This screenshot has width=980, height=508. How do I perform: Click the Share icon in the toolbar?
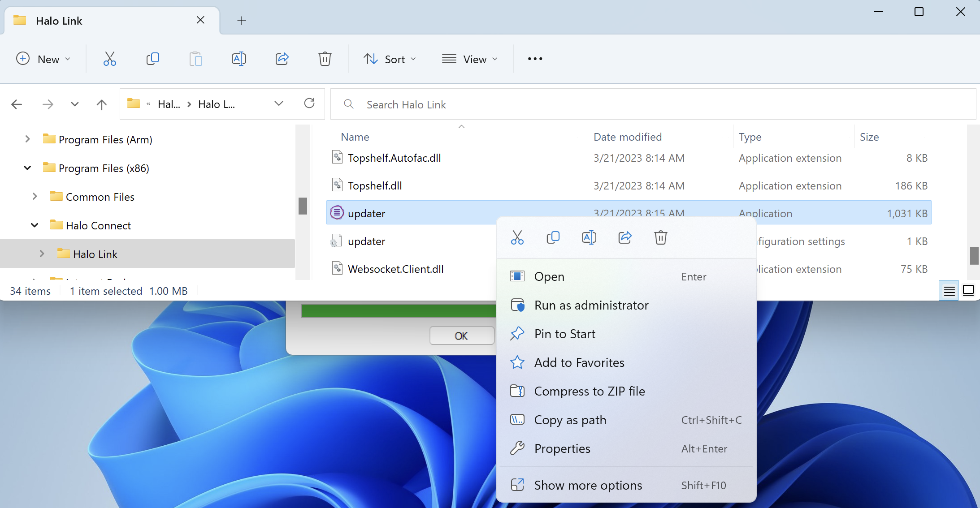(282, 59)
